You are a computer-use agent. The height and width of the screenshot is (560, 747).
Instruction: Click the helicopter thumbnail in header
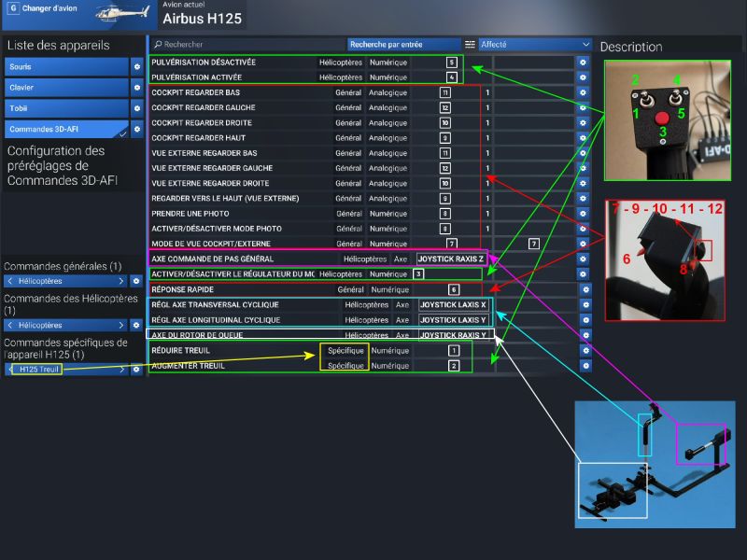click(123, 12)
